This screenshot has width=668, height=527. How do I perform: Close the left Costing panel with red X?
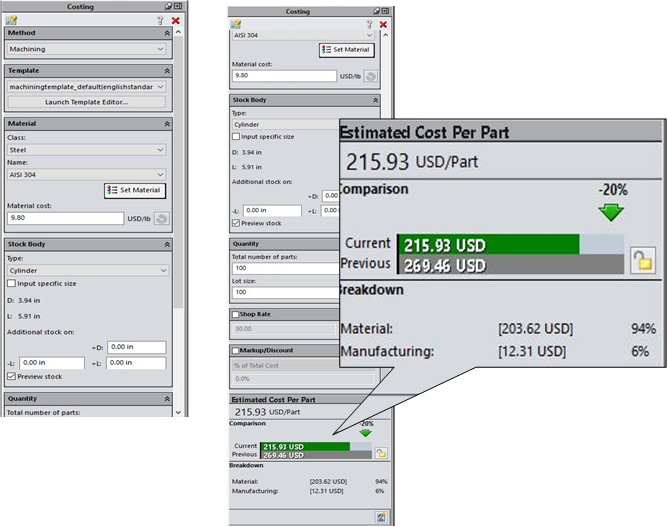(176, 20)
